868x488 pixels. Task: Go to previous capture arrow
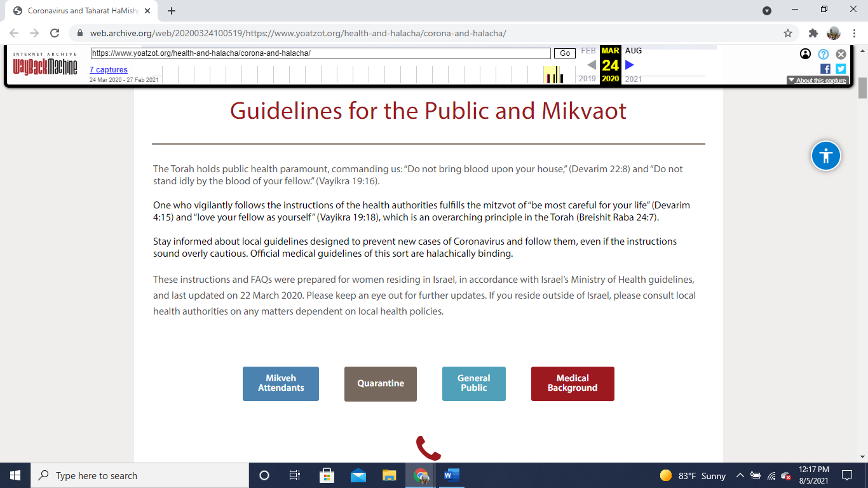tap(592, 64)
